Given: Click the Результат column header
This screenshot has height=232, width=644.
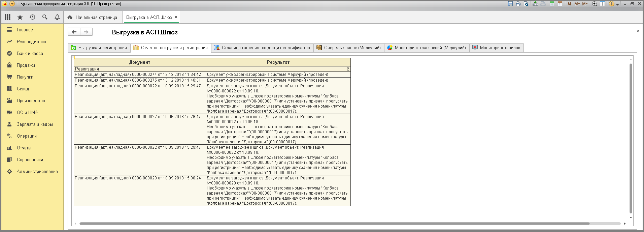Looking at the screenshot, I should [278, 62].
